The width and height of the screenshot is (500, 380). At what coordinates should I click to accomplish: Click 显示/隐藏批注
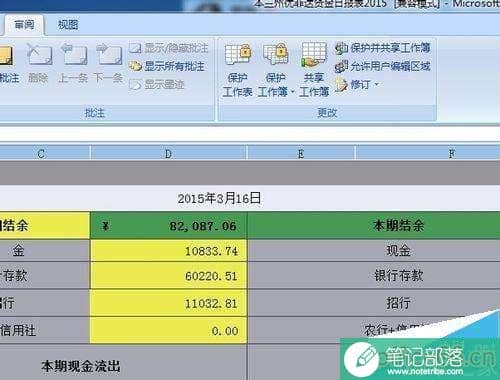coord(169,48)
